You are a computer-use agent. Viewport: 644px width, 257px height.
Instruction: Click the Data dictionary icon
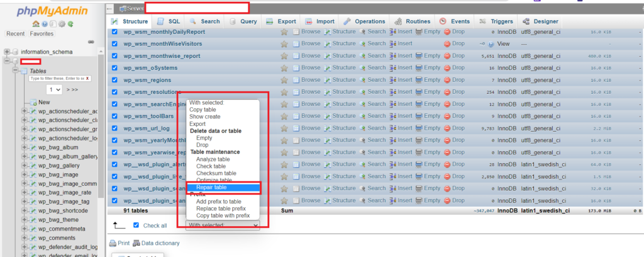pos(136,243)
